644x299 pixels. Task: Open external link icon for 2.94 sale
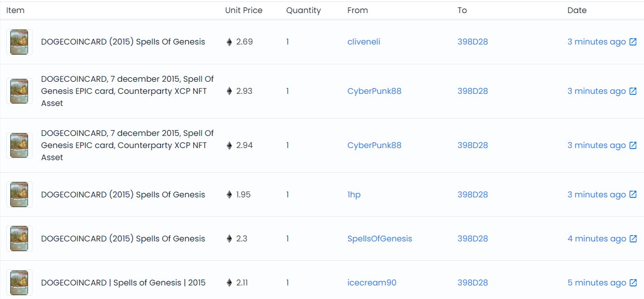[632, 146]
